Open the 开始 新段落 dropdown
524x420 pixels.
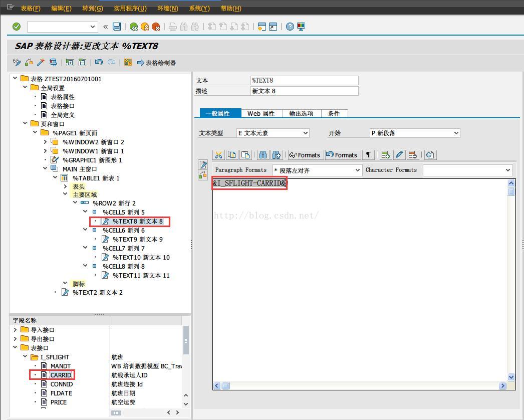coord(456,133)
